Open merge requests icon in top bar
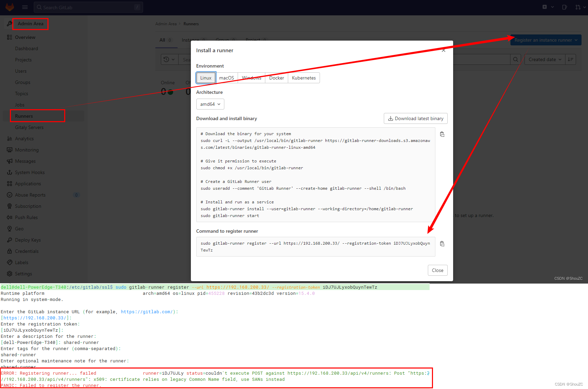 (x=580, y=7)
